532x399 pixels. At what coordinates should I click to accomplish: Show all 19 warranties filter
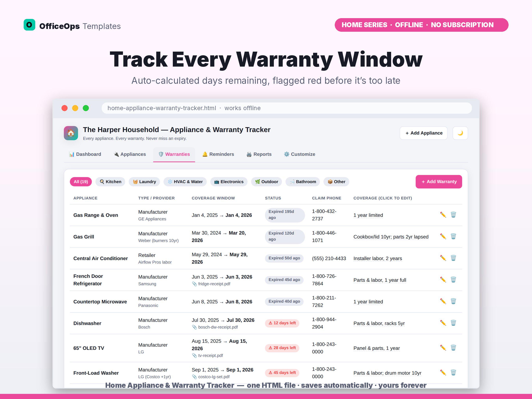coord(81,182)
